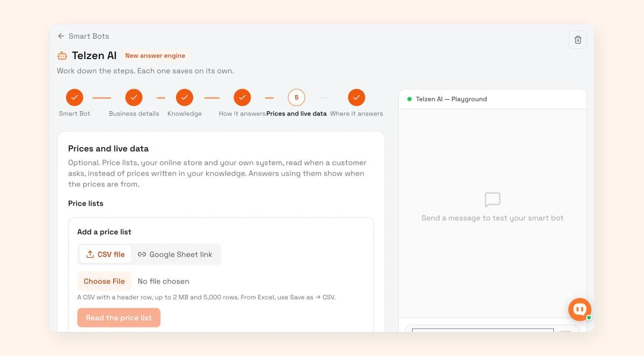Image resolution: width=644 pixels, height=356 pixels.
Task: Click the green status dot in playground header
Action: pyautogui.click(x=409, y=99)
